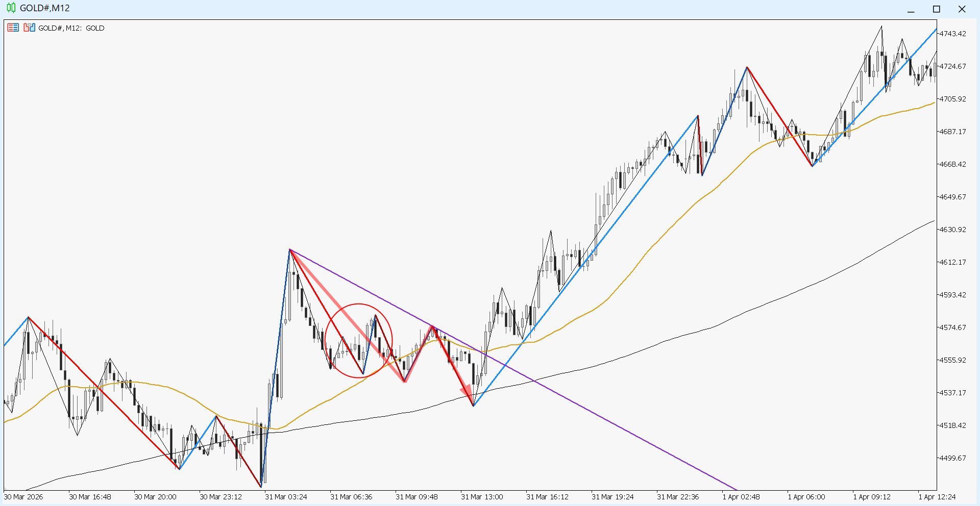Click the 4612.17 price scale label
980x506 pixels.
952,262
